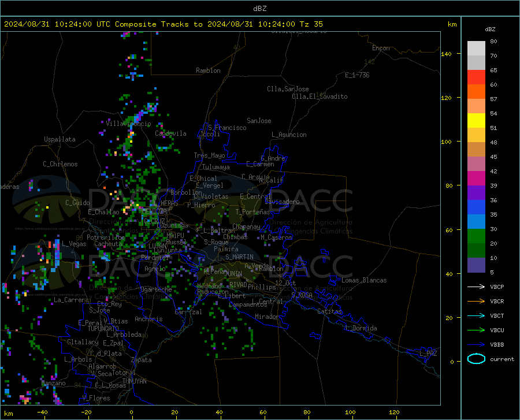520x420 pixels.
Task: Click legend value '48' on color scale
Action: [493, 143]
